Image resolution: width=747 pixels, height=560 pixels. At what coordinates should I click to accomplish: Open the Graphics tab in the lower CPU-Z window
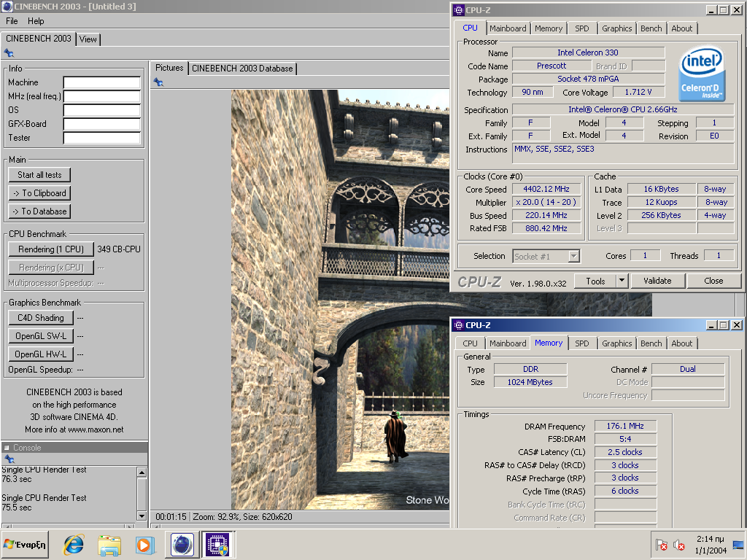click(616, 343)
